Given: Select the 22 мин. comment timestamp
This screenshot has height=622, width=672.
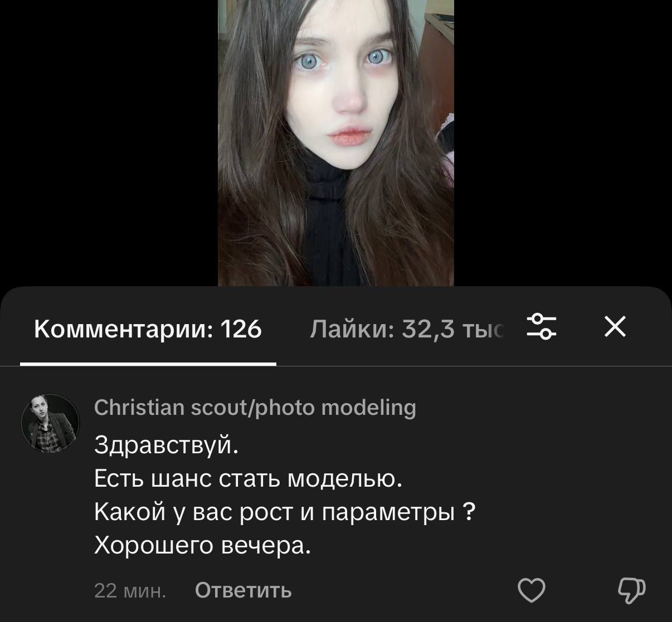Looking at the screenshot, I should click(x=130, y=590).
